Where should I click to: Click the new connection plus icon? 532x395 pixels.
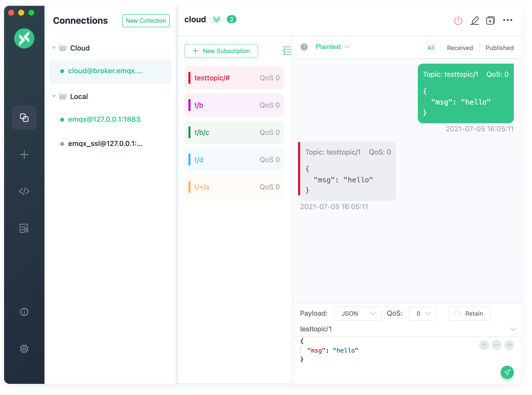[x=24, y=154]
